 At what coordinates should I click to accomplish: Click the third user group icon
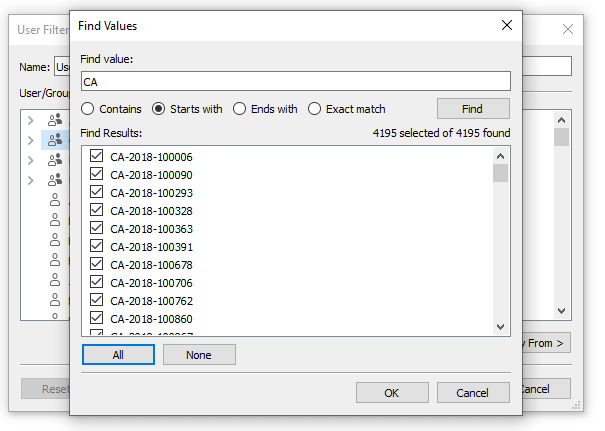pyautogui.click(x=55, y=160)
